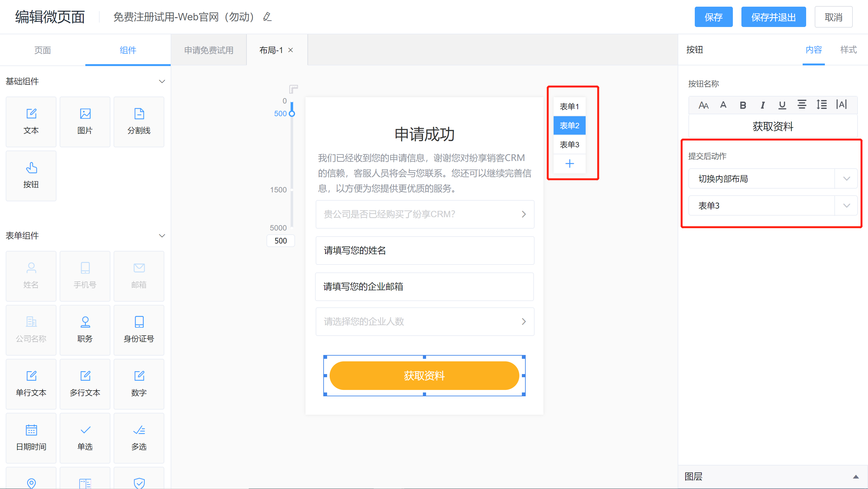The width and height of the screenshot is (868, 489).
Task: Open the 申请免费试用 canvas tab
Action: pos(208,50)
